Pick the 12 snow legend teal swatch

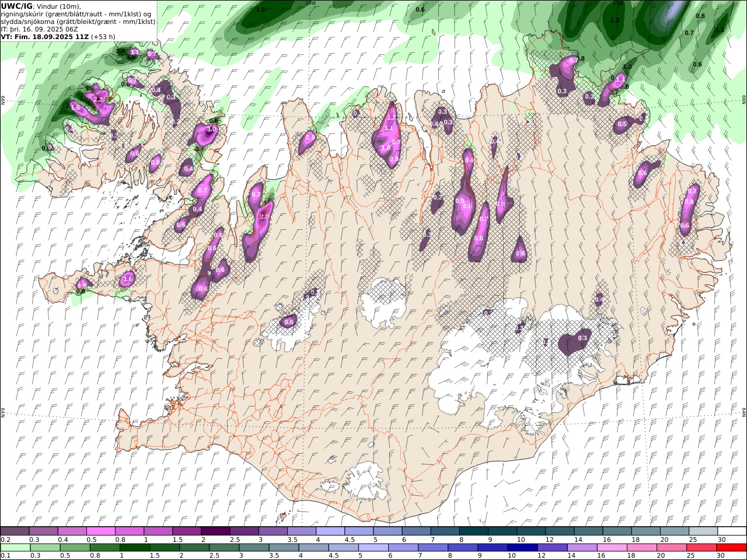[x=559, y=531]
